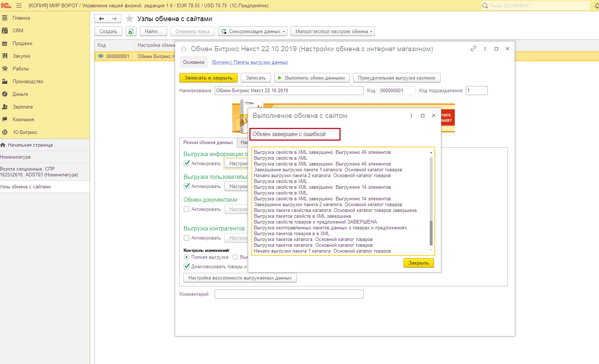Toggle Активировать under Выгрузка пользовательс
The width and height of the screenshot is (599, 364).
187,186
